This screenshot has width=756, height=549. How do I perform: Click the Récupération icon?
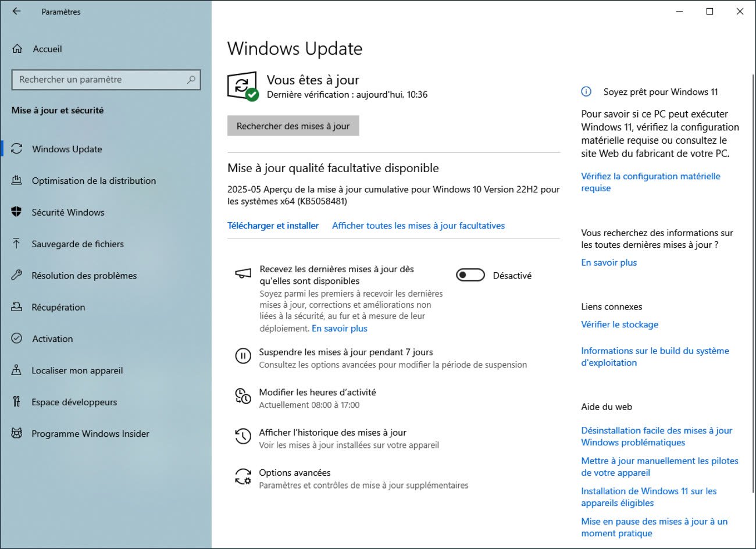[x=17, y=306]
